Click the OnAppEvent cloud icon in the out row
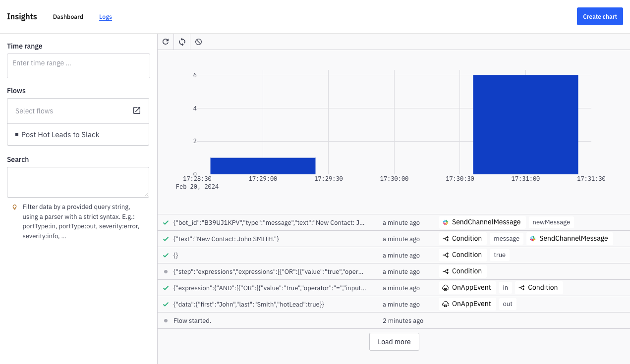The image size is (630, 364). 446,304
